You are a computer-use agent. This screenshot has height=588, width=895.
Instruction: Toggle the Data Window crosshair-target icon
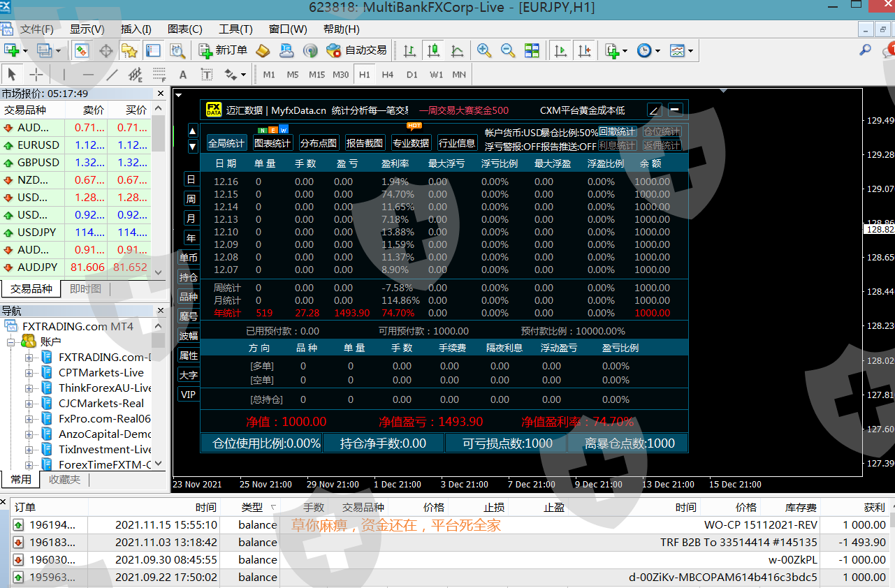106,50
